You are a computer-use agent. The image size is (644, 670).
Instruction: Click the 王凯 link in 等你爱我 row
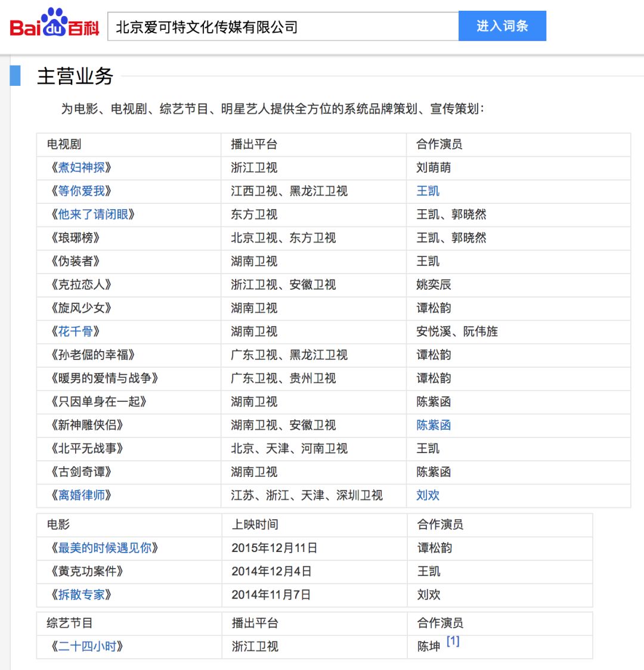tap(428, 191)
